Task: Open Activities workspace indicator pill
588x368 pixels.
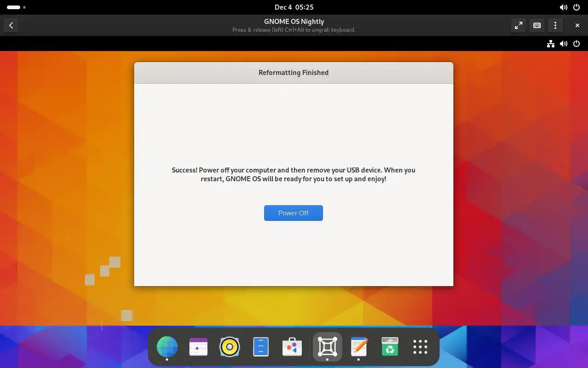Action: tap(16, 7)
